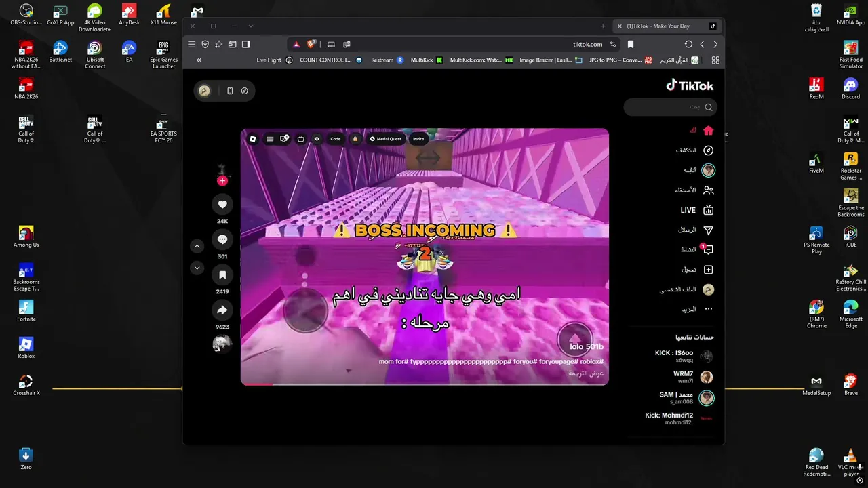This screenshot has width=868, height=488.
Task: Open the phone icon in TikTok floating pill
Action: 230,91
